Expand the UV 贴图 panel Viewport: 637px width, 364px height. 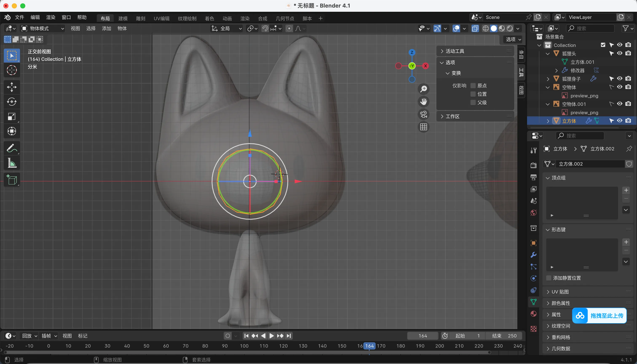[x=560, y=292]
